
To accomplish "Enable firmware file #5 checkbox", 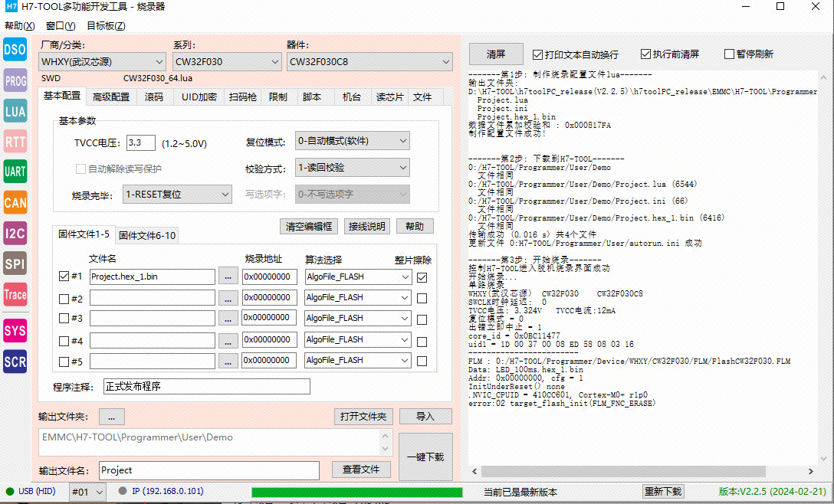I will coord(64,362).
